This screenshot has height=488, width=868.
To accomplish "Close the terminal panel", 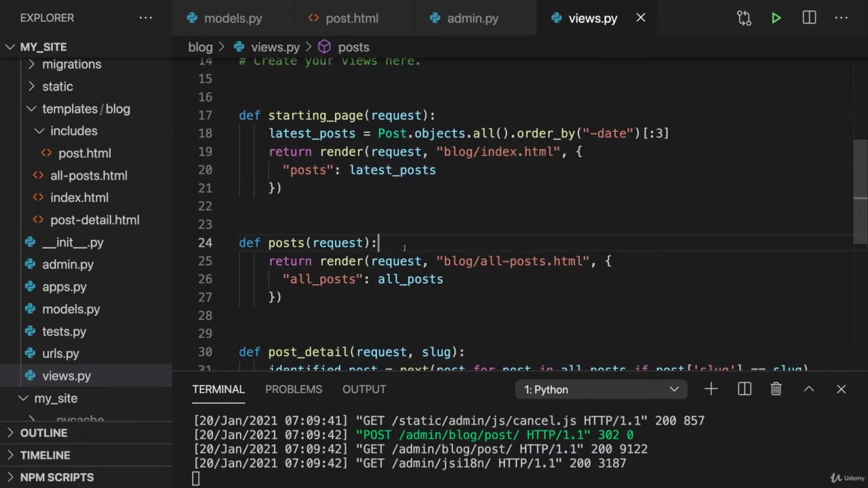I will tap(841, 389).
